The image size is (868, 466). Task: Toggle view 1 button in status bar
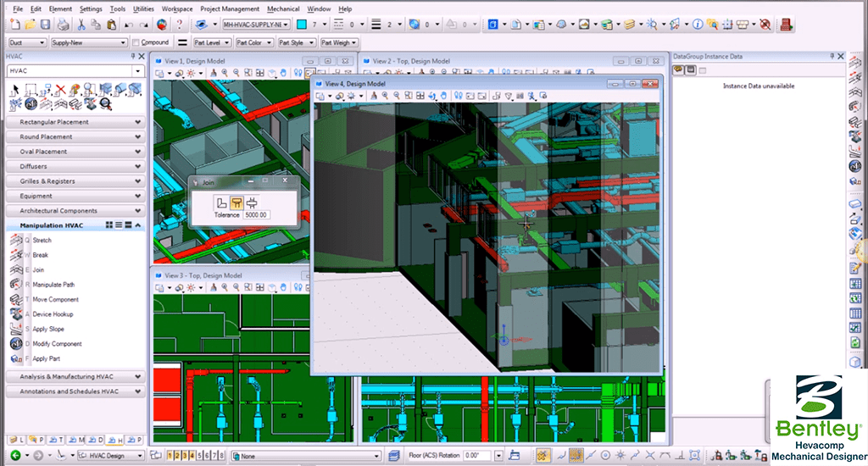click(170, 456)
